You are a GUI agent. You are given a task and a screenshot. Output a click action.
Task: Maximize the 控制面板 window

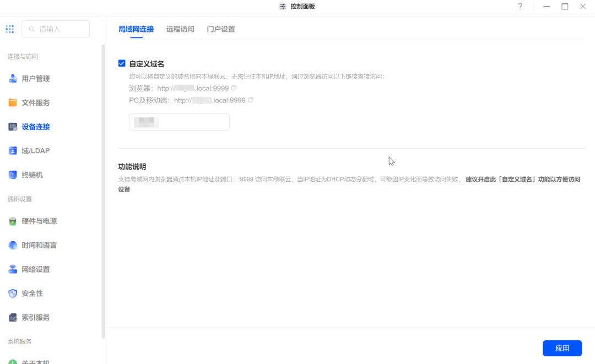coord(565,7)
